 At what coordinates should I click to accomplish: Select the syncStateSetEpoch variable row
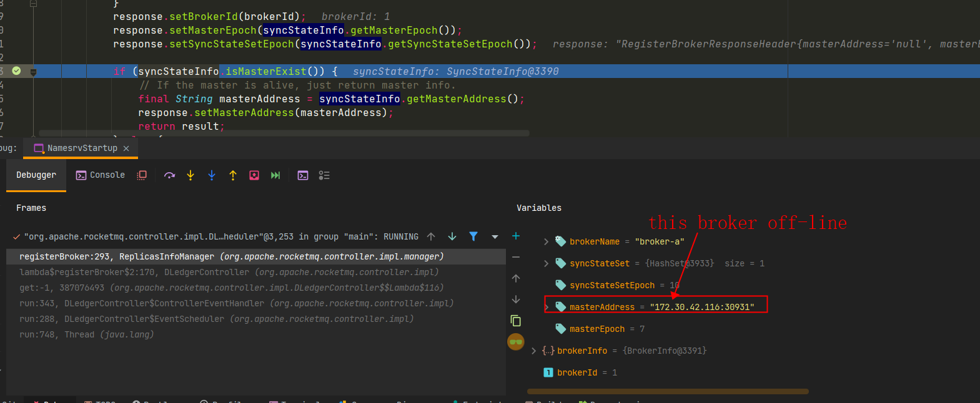(x=618, y=285)
